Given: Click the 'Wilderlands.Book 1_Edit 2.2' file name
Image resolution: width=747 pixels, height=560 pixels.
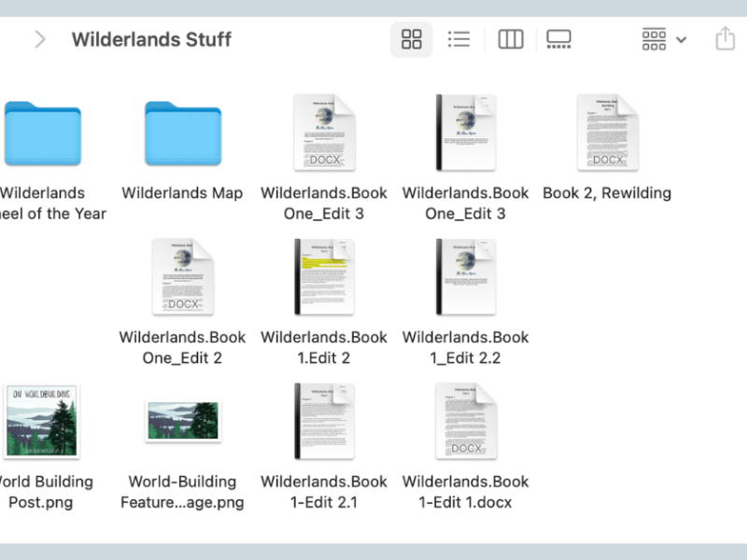Looking at the screenshot, I should 465,347.
